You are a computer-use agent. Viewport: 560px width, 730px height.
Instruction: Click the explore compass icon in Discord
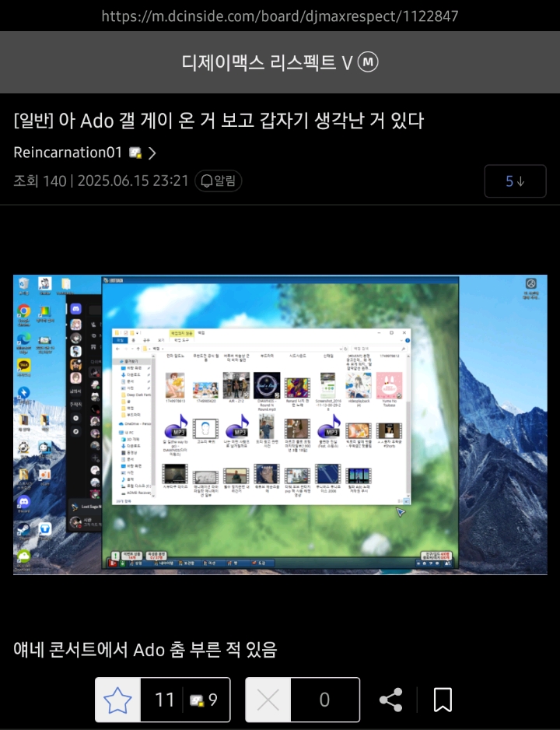click(75, 432)
